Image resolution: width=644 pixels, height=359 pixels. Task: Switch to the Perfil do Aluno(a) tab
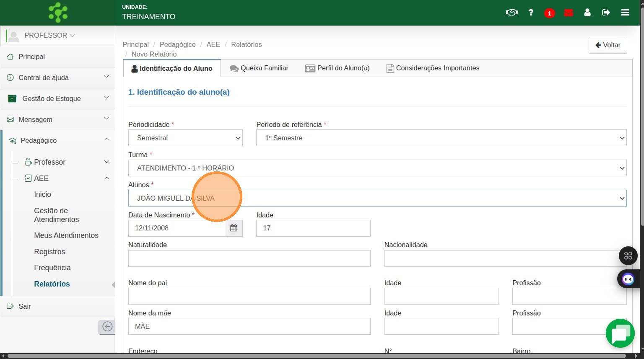(x=338, y=68)
